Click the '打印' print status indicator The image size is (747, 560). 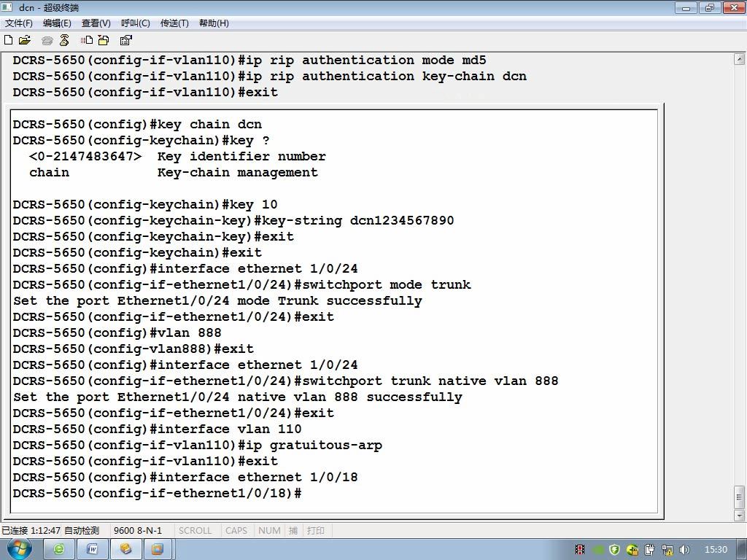pyautogui.click(x=315, y=531)
